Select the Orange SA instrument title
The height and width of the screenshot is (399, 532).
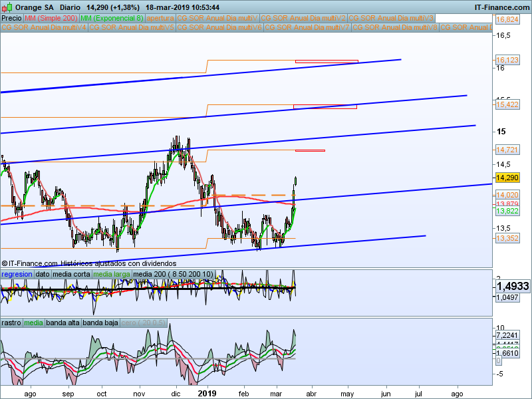35,7
